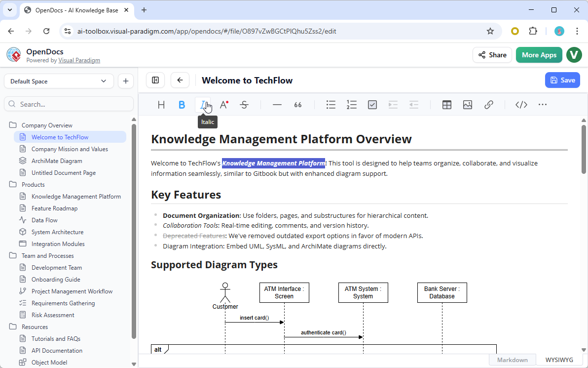Collapse the sidebar with the panel toggle icon
The height and width of the screenshot is (368, 588).
[x=155, y=80]
